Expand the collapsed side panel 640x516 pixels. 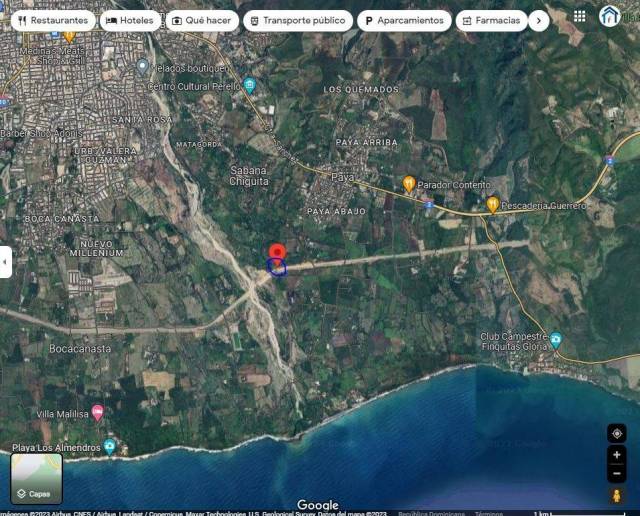click(5, 261)
